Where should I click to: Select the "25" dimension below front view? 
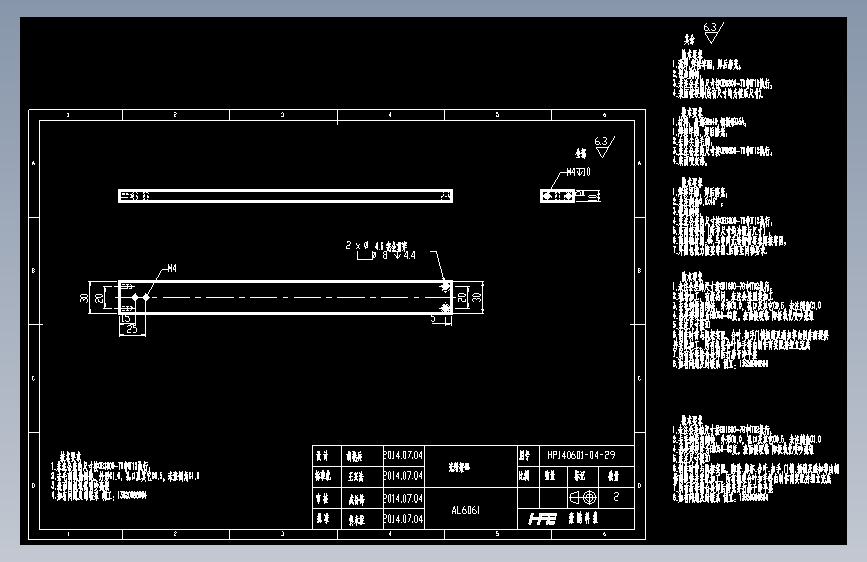[132, 329]
